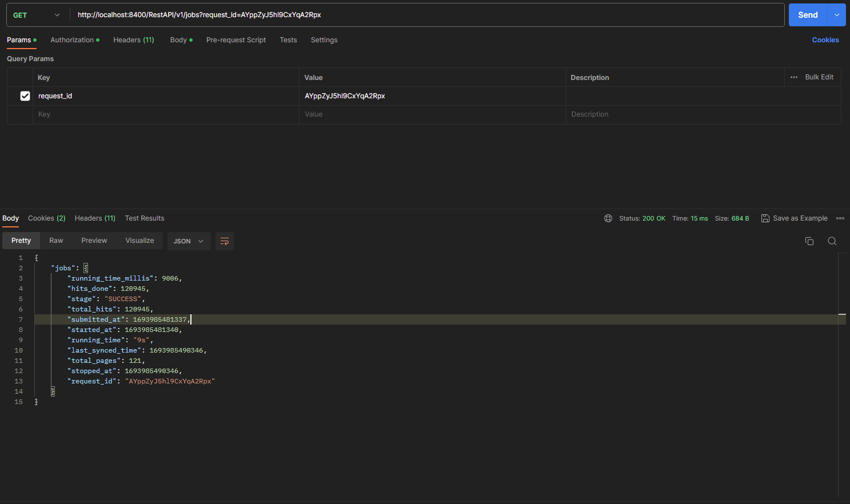The width and height of the screenshot is (850, 504).
Task: Toggle line wrapping in the response viewer
Action: [224, 241]
